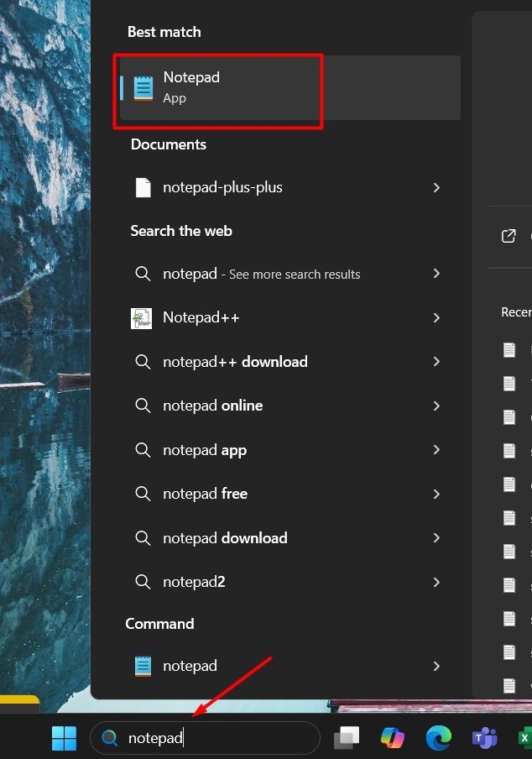Image resolution: width=532 pixels, height=759 pixels.
Task: Expand the 'notepad online' chevron
Action: [436, 406]
